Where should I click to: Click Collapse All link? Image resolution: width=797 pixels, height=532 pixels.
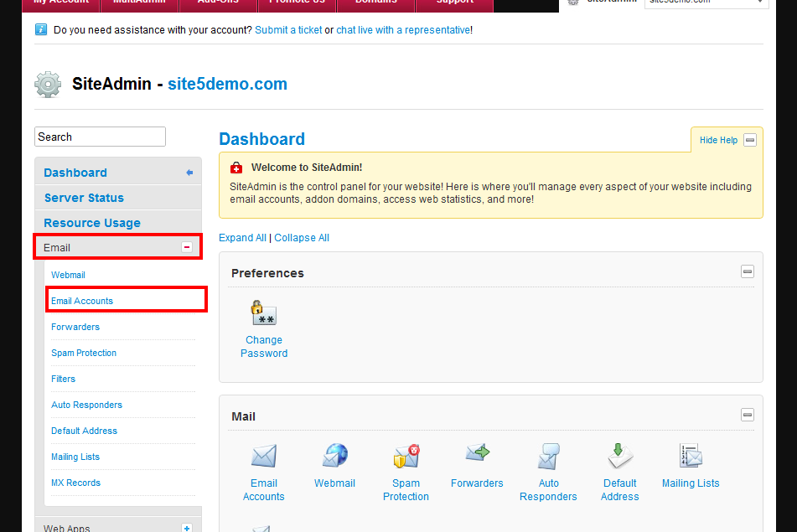click(x=302, y=238)
